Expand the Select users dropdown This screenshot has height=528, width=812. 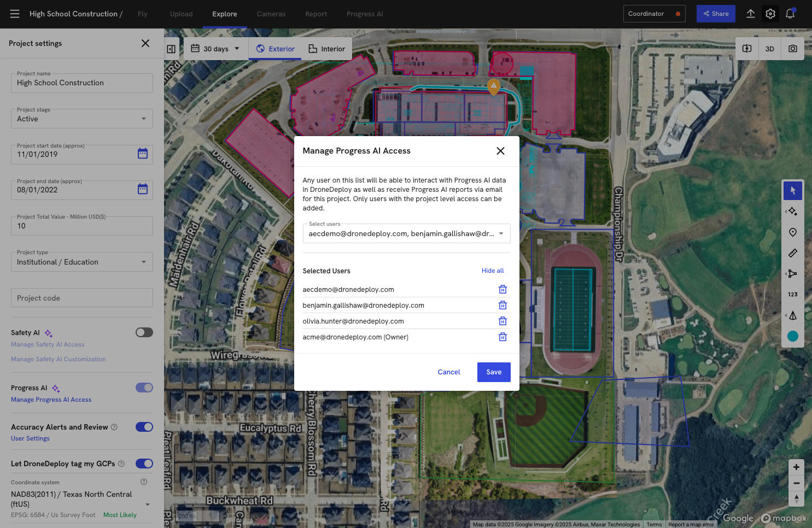[x=501, y=233]
